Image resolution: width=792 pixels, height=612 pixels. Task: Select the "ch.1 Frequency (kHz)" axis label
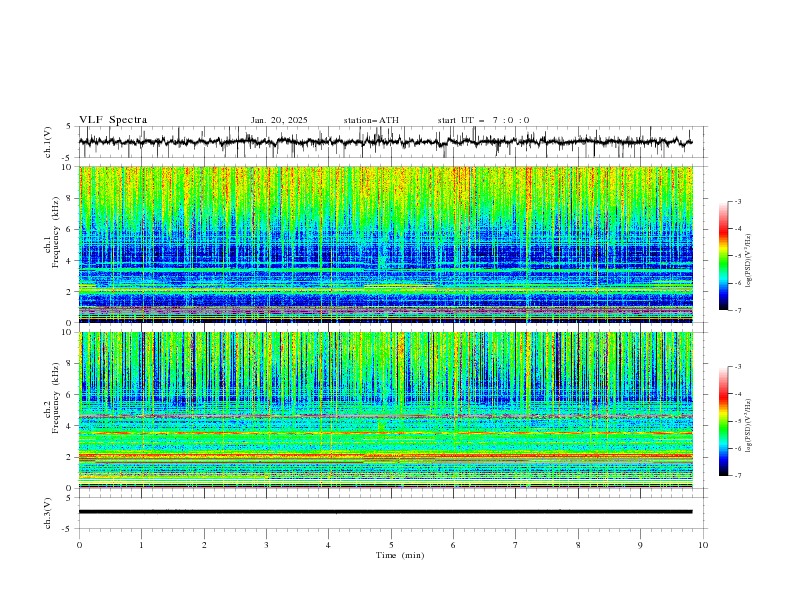click(52, 233)
